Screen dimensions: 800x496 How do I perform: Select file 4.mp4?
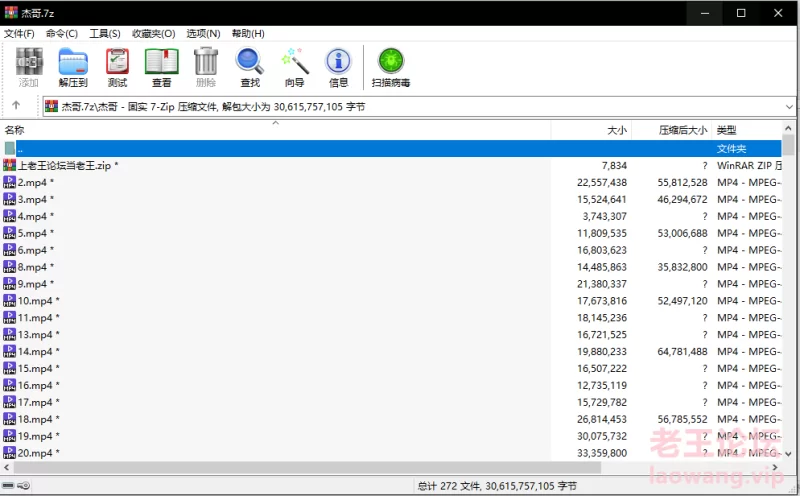(391, 216)
